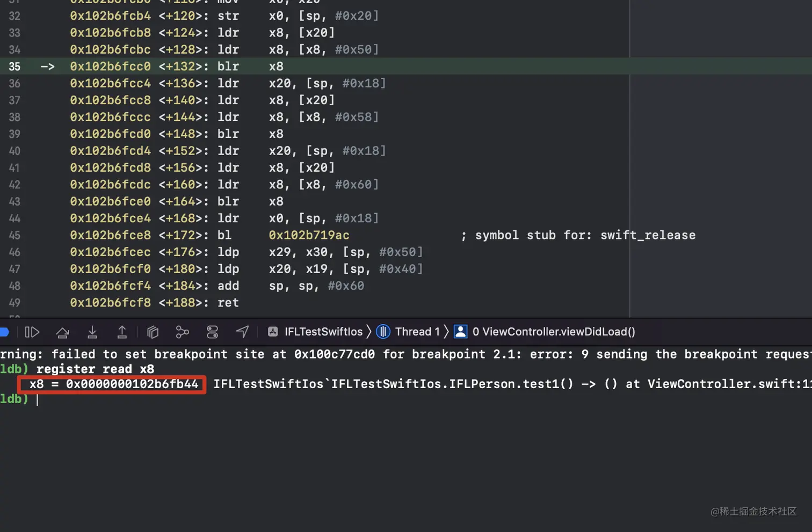Image resolution: width=812 pixels, height=532 pixels.
Task: Click line number 45 in the gutter
Action: pos(15,235)
